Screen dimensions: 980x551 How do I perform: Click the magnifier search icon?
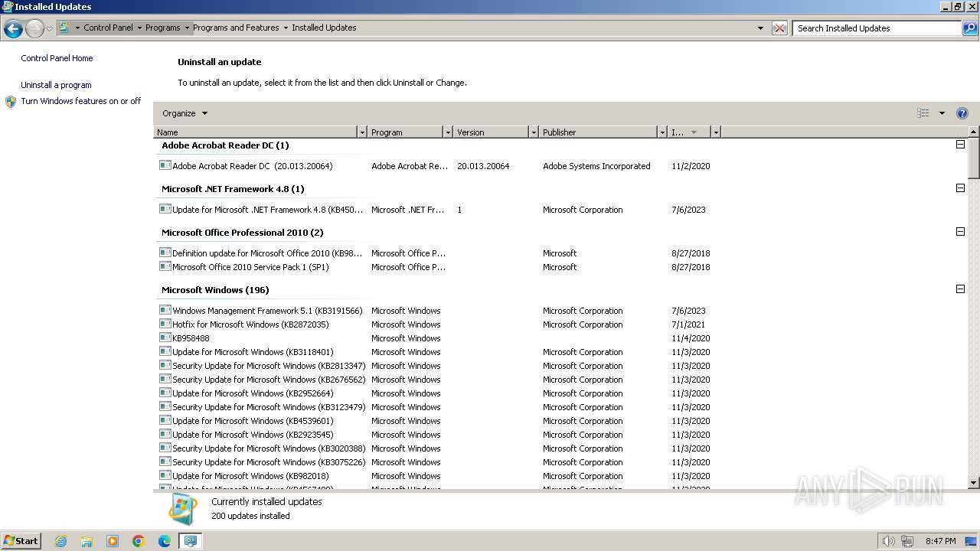[970, 28]
